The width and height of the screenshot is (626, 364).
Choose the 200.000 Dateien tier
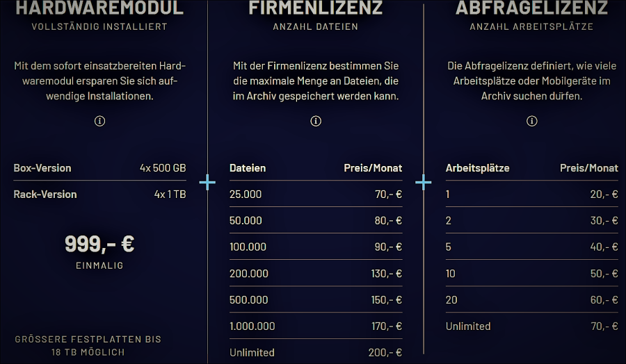point(316,273)
